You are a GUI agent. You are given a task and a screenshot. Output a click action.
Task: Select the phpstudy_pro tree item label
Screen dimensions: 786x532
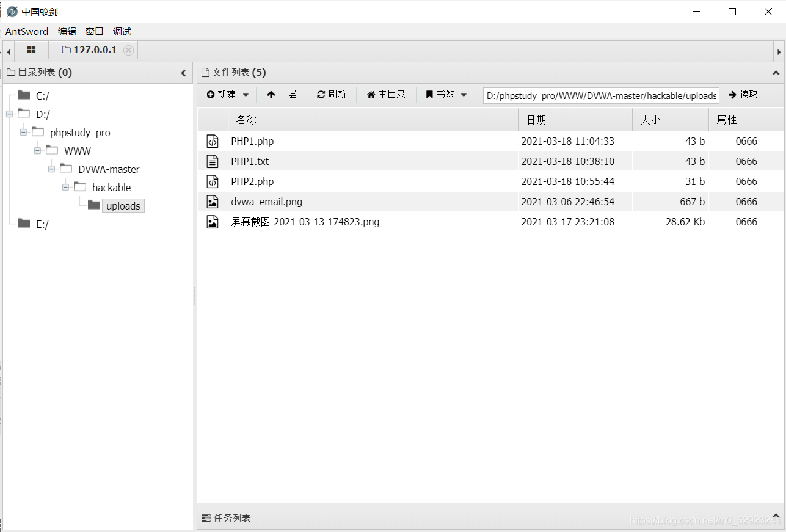coord(80,133)
